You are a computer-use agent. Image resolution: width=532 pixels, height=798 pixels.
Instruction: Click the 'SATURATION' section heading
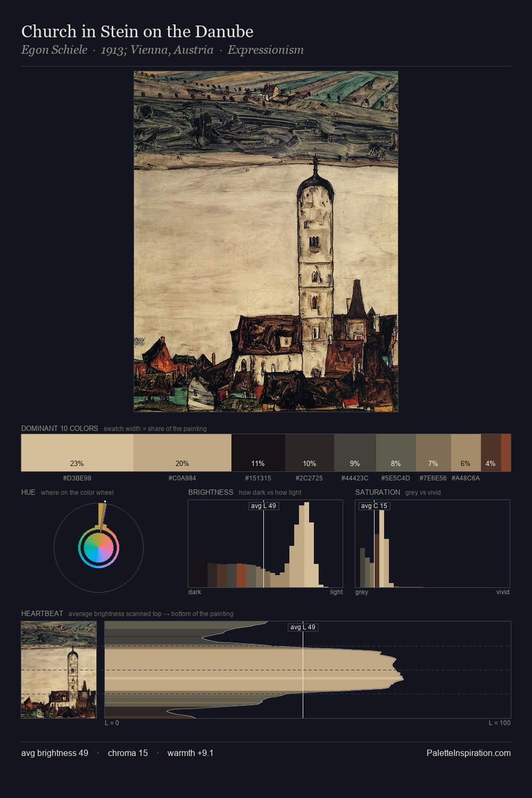point(378,492)
